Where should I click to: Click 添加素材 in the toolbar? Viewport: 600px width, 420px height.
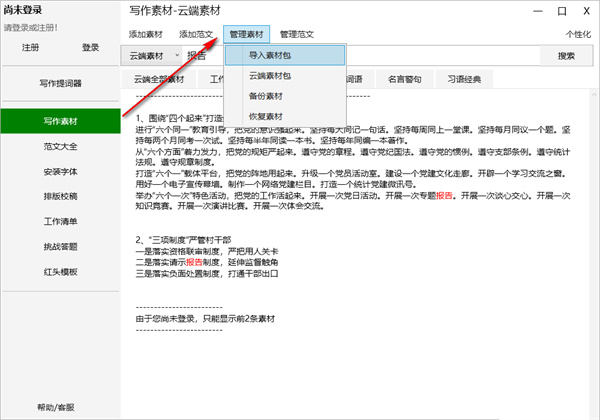(146, 33)
